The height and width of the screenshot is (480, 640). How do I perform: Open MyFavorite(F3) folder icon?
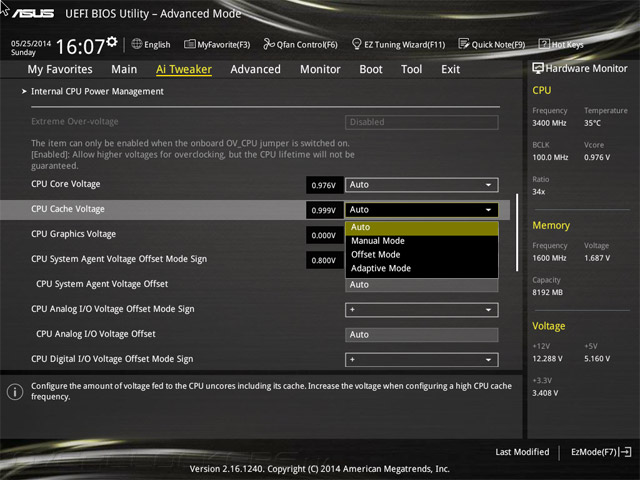190,44
